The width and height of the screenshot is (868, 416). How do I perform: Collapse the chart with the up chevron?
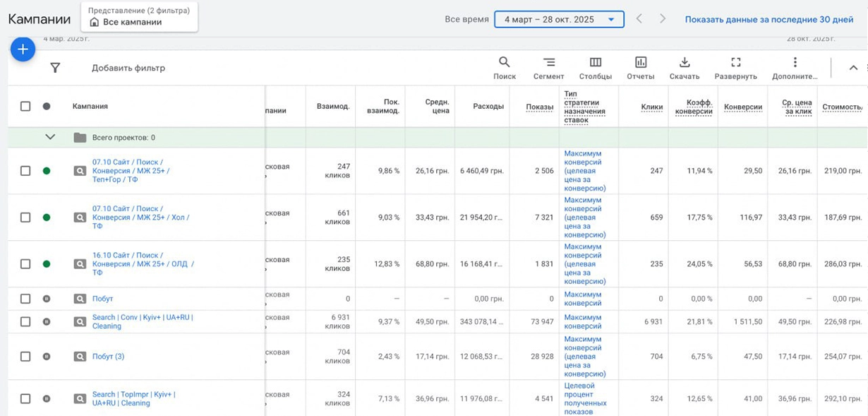(x=853, y=68)
